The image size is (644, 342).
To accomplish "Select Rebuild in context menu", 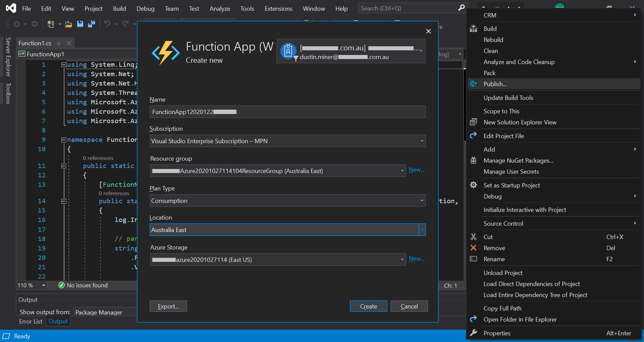I will click(554, 40).
